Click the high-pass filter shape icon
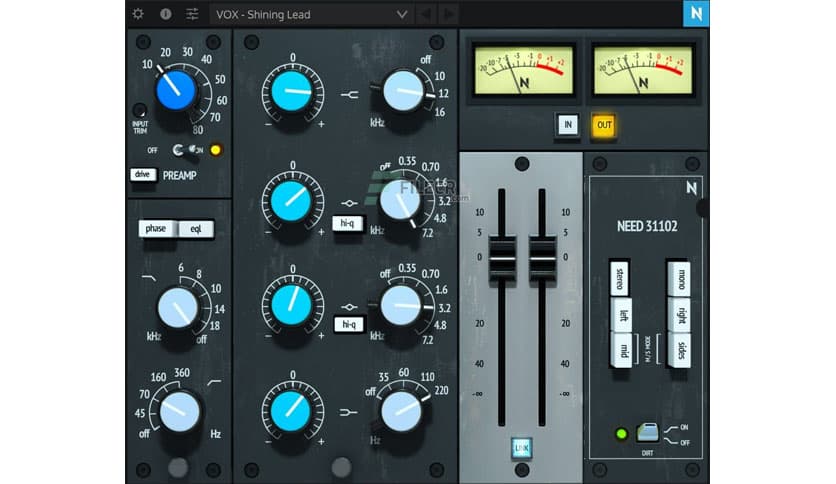Viewport: 836px width, 484px height. click(x=214, y=382)
